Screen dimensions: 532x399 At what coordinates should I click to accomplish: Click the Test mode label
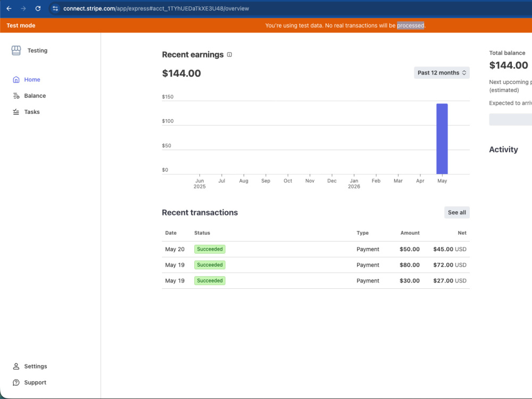coord(21,26)
